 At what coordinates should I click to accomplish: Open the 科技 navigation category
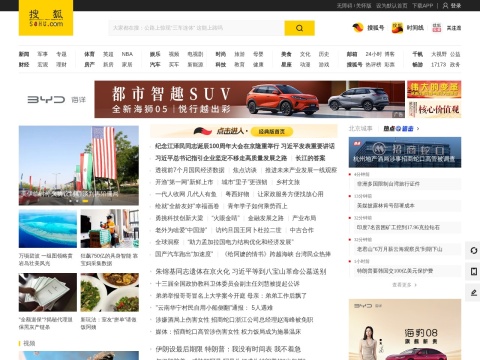pos(221,64)
